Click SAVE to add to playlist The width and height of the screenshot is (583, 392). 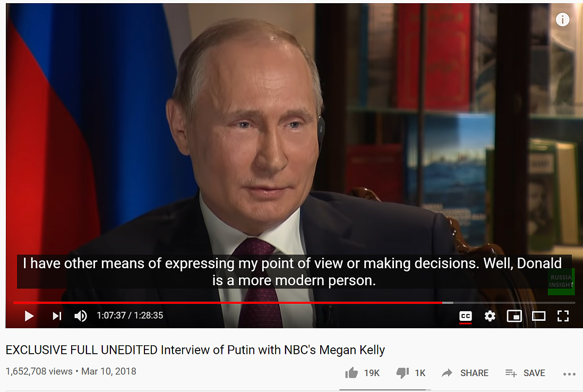525,373
